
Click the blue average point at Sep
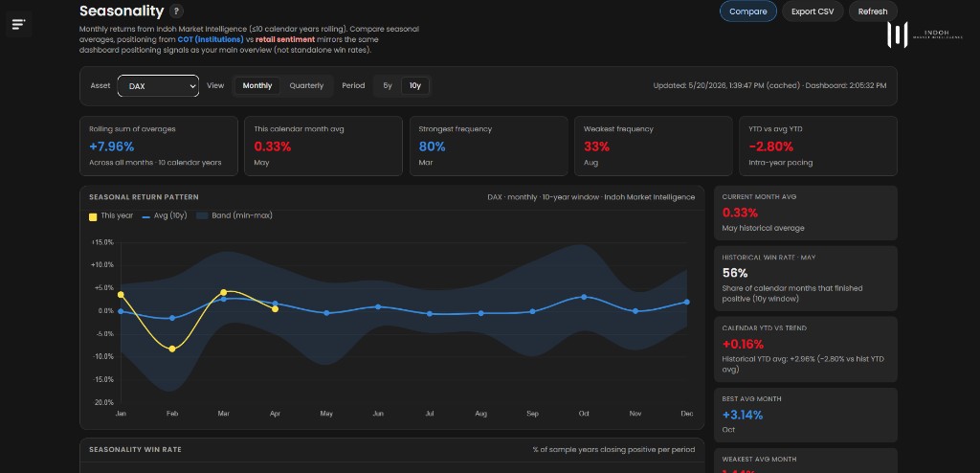pyautogui.click(x=532, y=311)
